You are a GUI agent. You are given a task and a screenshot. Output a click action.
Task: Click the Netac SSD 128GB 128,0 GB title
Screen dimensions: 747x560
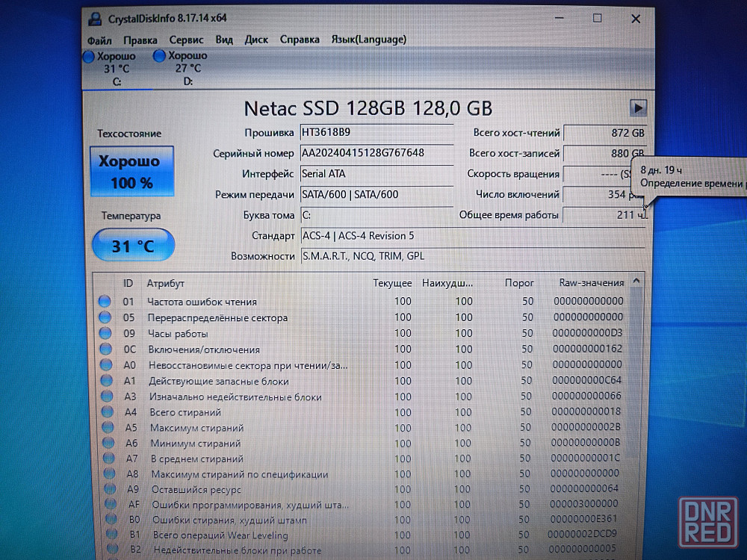pos(368,108)
